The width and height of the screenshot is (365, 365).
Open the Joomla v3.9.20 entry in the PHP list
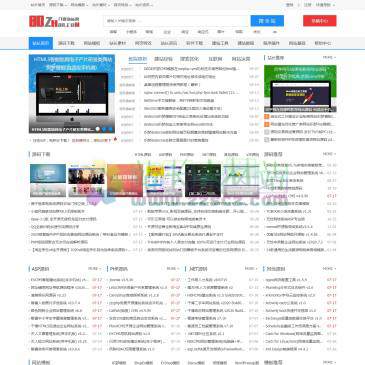point(121,280)
